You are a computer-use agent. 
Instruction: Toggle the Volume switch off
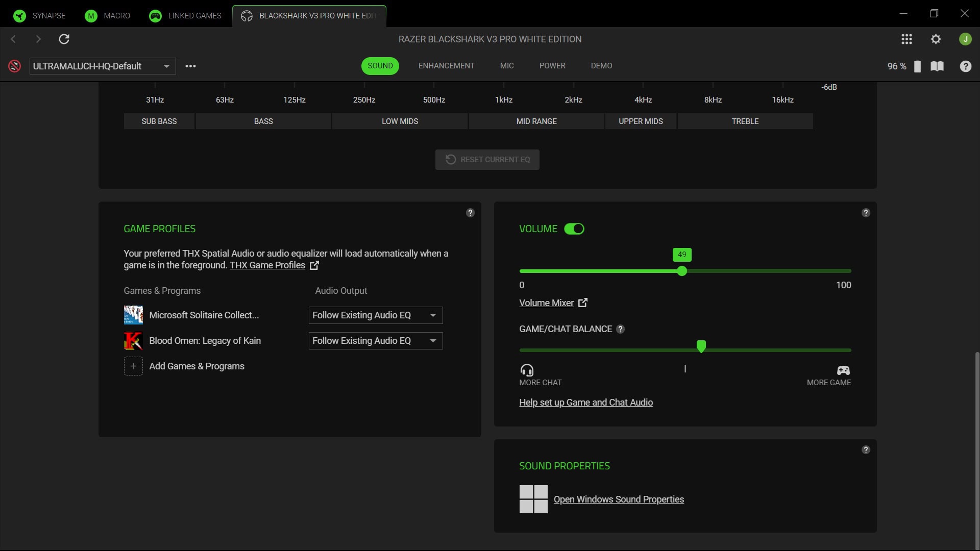pyautogui.click(x=574, y=229)
